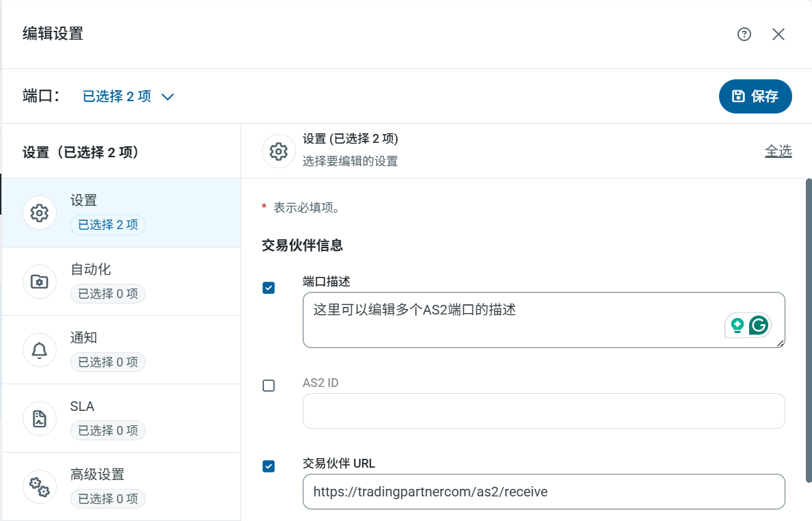
Task: Click the gear icon beside 设置 sidebar item
Action: [40, 213]
